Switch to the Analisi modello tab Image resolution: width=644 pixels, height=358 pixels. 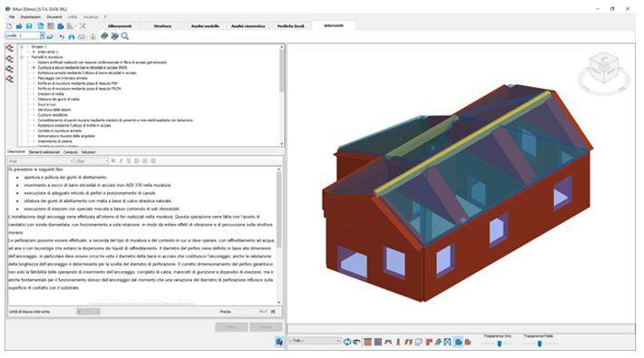tap(205, 26)
